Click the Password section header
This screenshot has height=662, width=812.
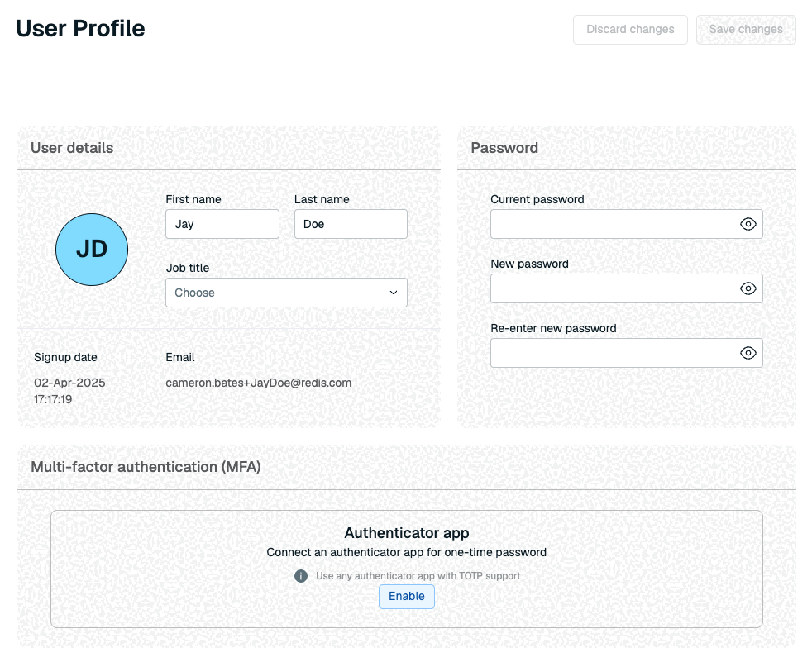pyautogui.click(x=504, y=148)
